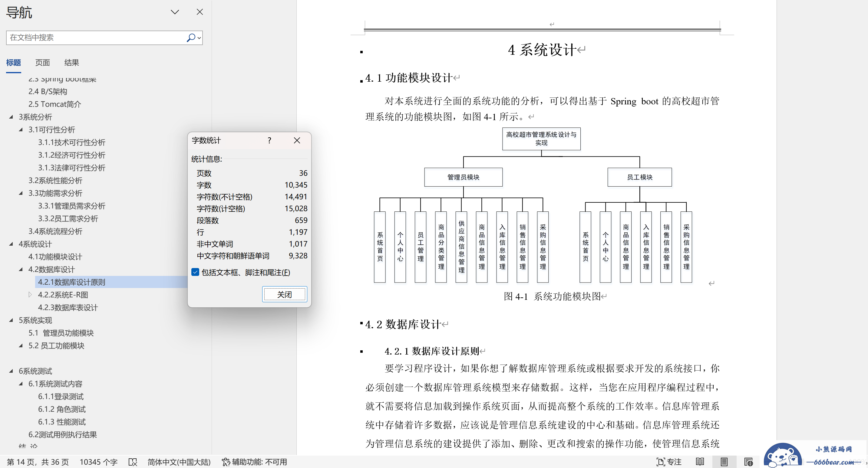The height and width of the screenshot is (468, 868).
Task: Enable 专注 focus mode
Action: (669, 462)
